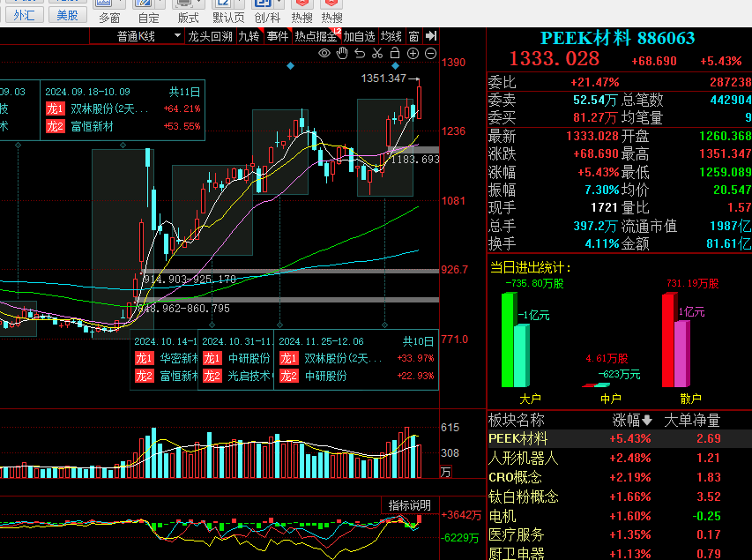Viewport: 752px width, 560px height.
Task: Select the 事件 tab
Action: (x=278, y=36)
